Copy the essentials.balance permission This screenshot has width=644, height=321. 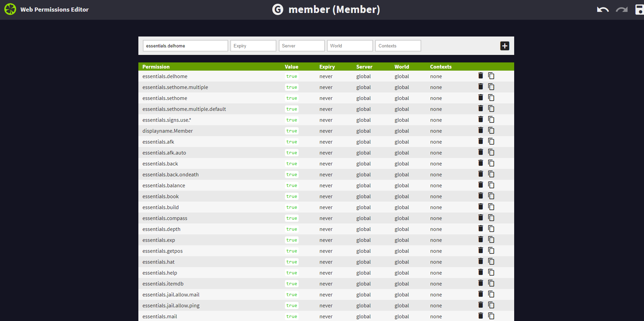491,185
